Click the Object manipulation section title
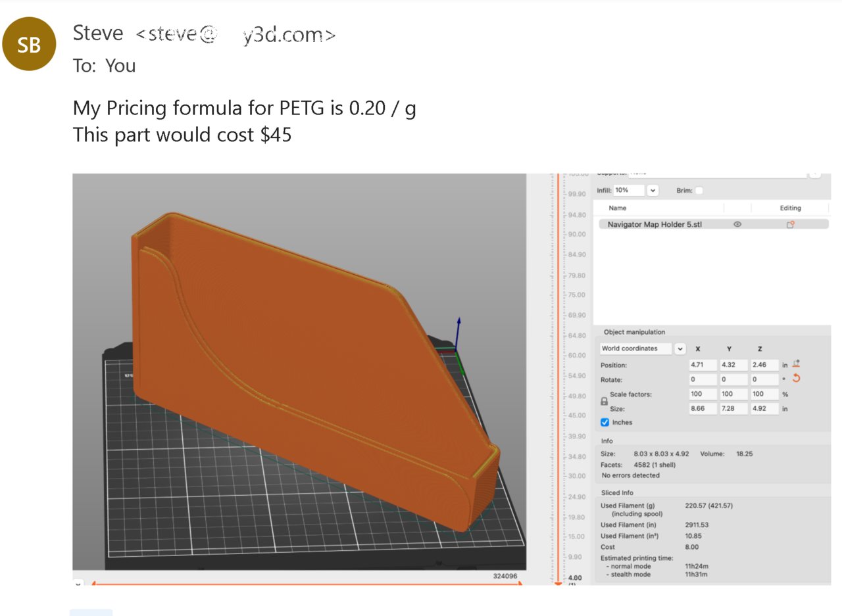Image resolution: width=842 pixels, height=616 pixels. [634, 332]
